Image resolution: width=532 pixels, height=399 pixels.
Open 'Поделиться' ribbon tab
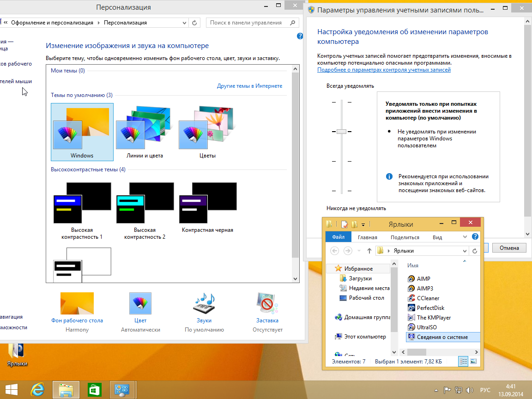pyautogui.click(x=405, y=237)
